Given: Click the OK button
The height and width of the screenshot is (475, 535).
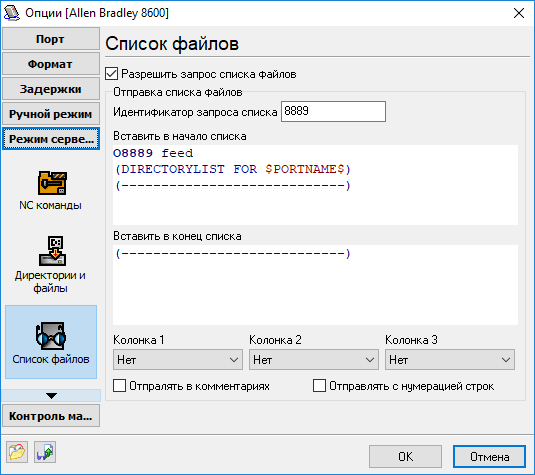Looking at the screenshot, I should coord(405,457).
